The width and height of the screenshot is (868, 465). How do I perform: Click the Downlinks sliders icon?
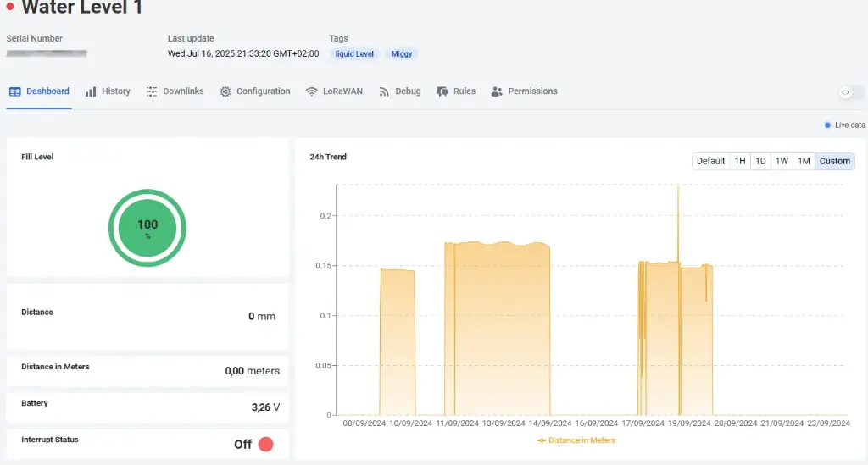pos(152,91)
